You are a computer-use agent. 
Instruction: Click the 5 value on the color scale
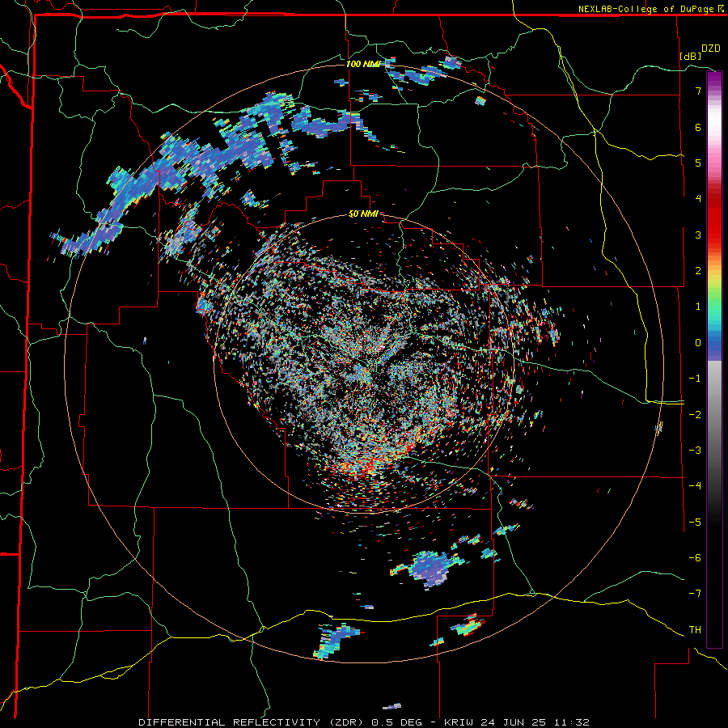tap(698, 163)
